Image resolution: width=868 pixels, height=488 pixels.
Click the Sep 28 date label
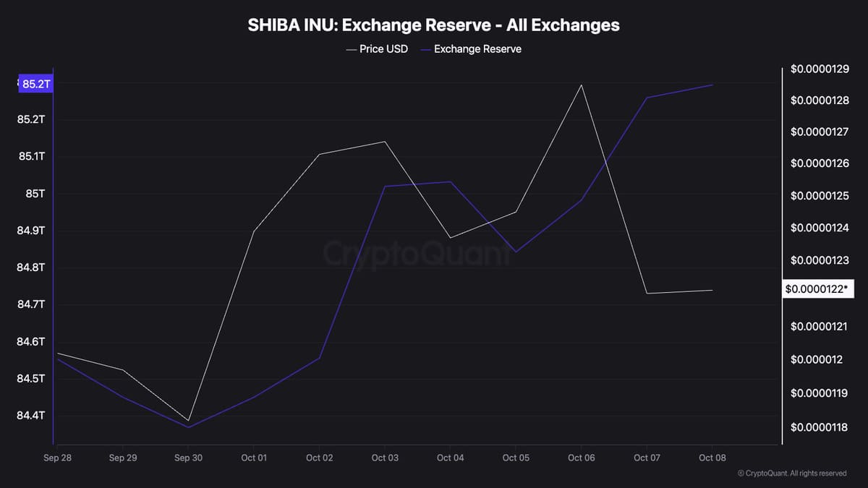click(56, 458)
